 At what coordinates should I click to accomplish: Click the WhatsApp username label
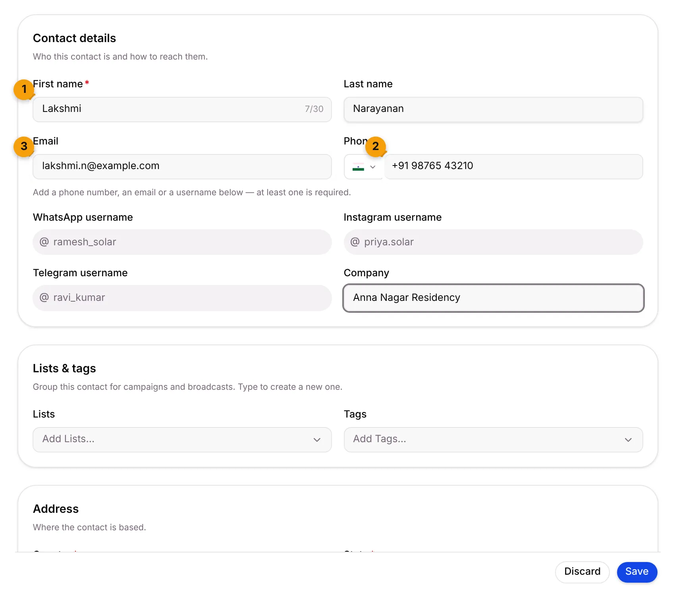[83, 218]
